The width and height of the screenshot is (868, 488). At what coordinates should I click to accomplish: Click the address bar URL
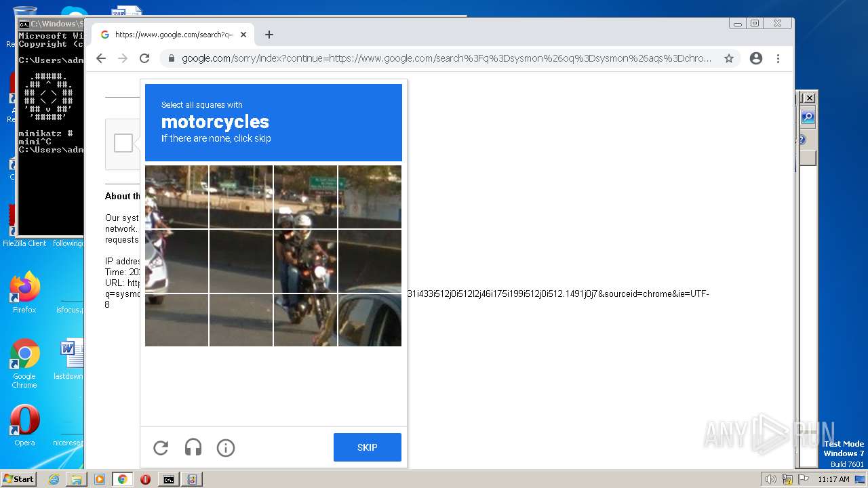(446, 58)
